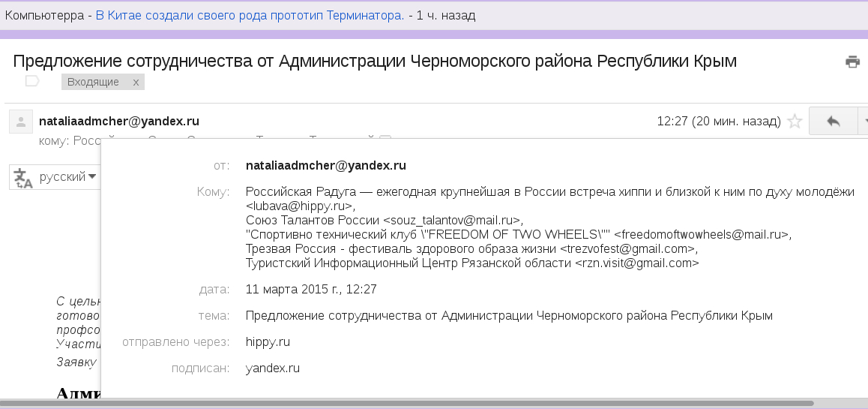
Task: Remove the Входящие label with the x
Action: (136, 83)
